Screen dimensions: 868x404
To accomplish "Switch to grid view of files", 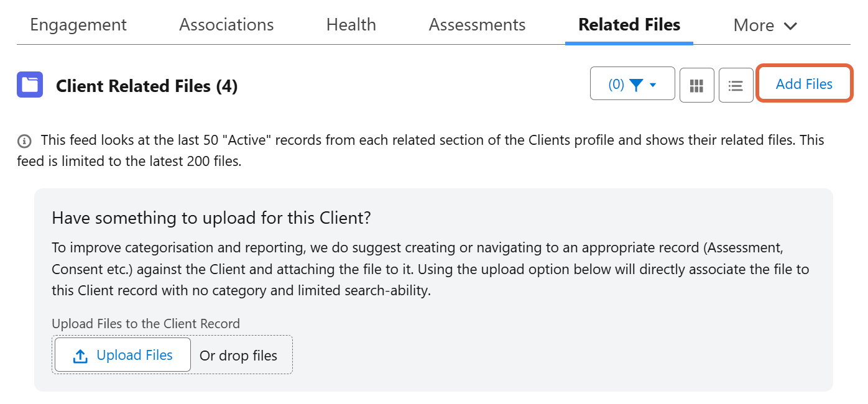I will tap(697, 85).
